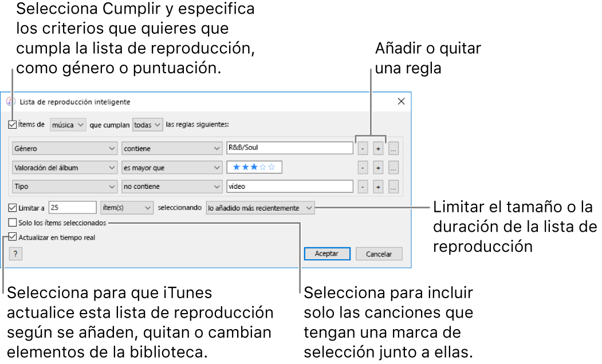Remove the Tipo rule with minus button
The width and height of the screenshot is (602, 364).
363,187
